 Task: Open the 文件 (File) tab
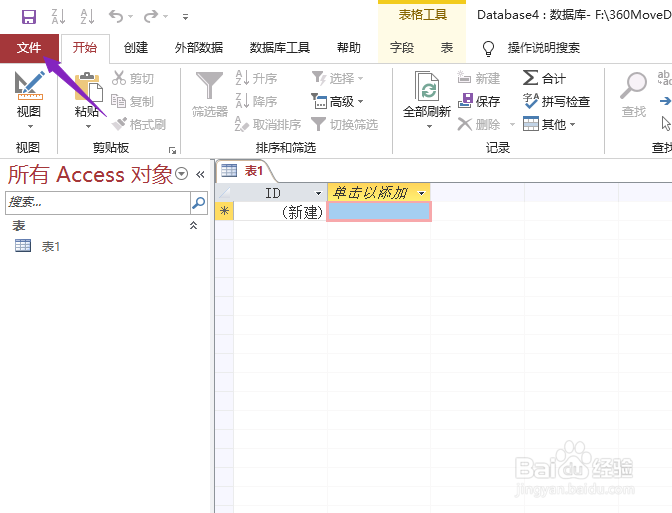[x=29, y=48]
